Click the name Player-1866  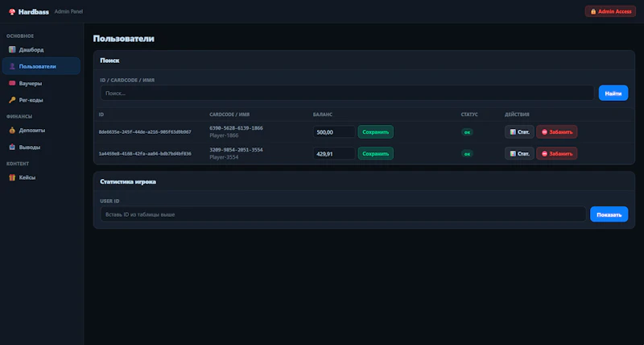pyautogui.click(x=224, y=135)
